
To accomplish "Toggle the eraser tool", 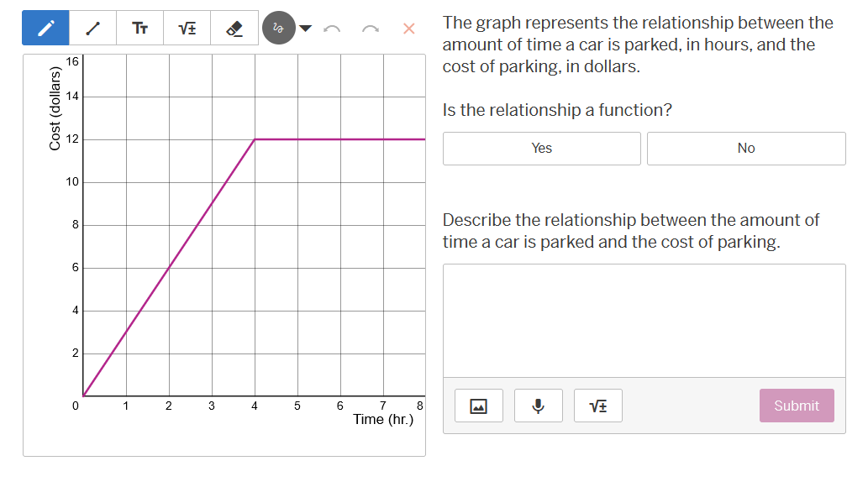I will click(x=233, y=28).
